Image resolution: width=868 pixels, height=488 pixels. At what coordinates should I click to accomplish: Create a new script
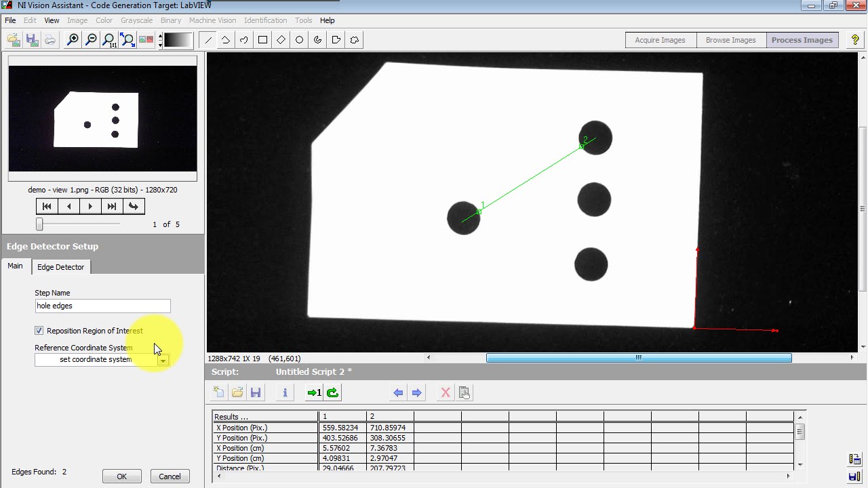(218, 392)
